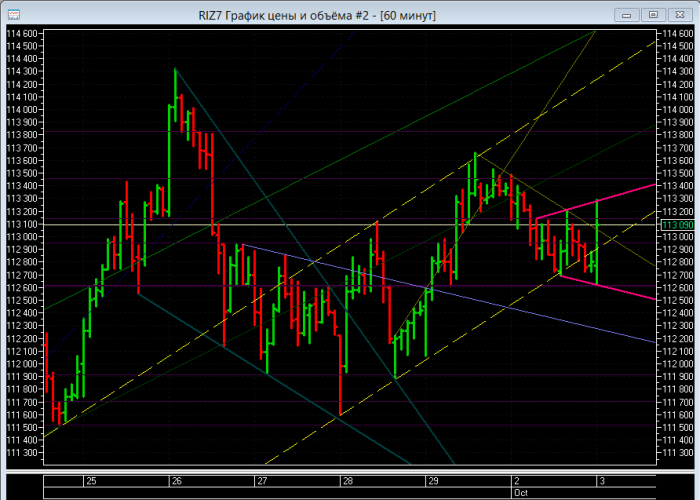This screenshot has height=500, width=700.
Task: Select date label 26 on time axis
Action: click(177, 481)
